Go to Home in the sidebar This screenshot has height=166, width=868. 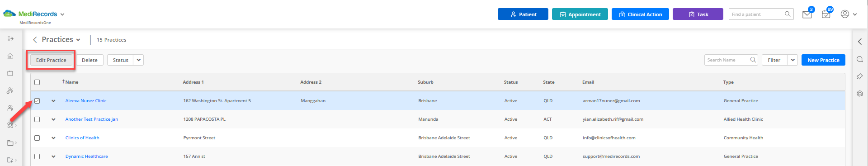pos(10,56)
